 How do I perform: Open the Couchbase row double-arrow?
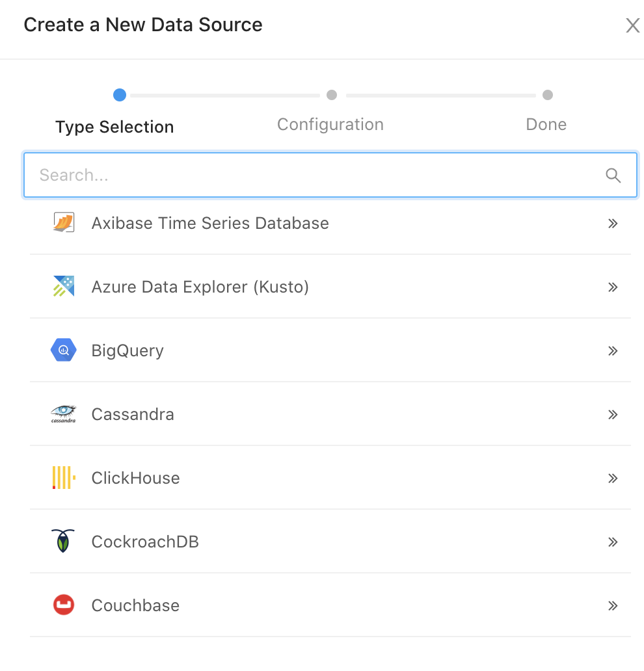coord(612,606)
